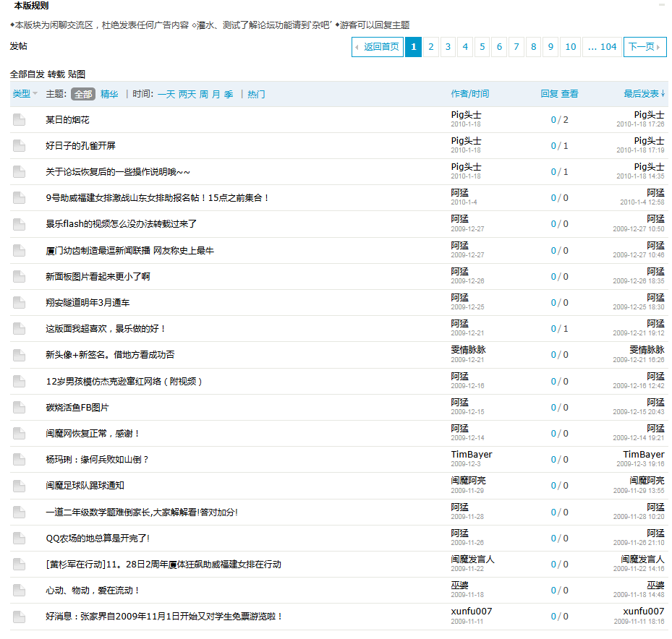Click the thread icon beside 关于论坛恢复后的一些操作说明
The width and height of the screenshot is (672, 639).
pyautogui.click(x=19, y=172)
